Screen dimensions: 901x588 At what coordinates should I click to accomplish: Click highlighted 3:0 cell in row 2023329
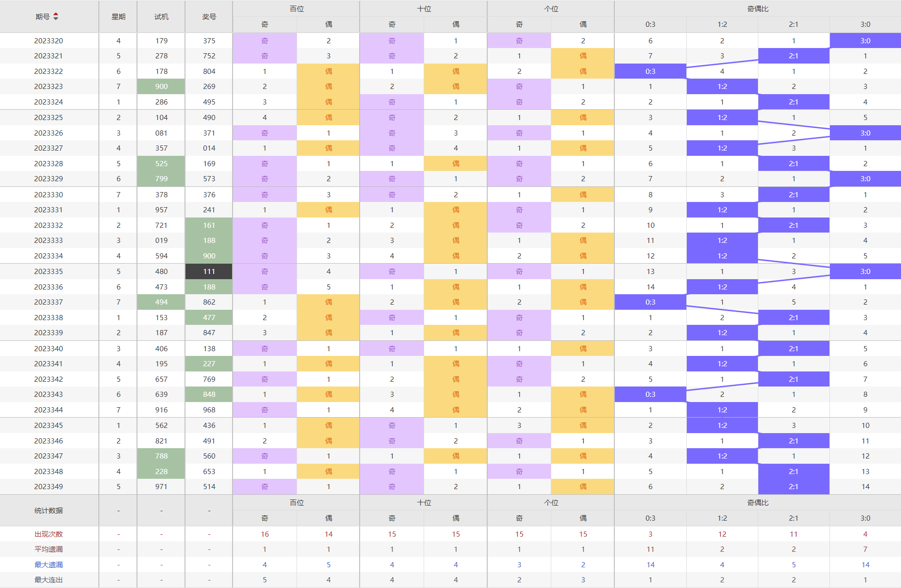point(865,179)
